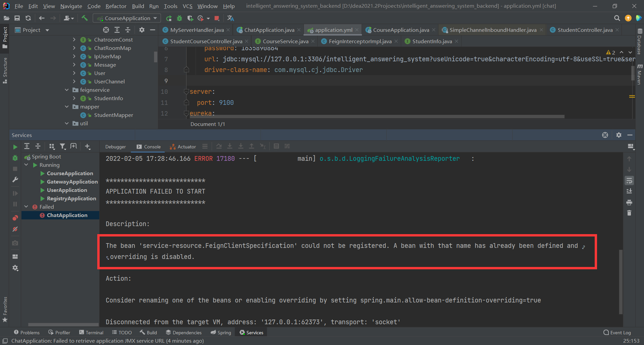The width and height of the screenshot is (644, 345).
Task: Clear console with the trash icon
Action: click(629, 213)
